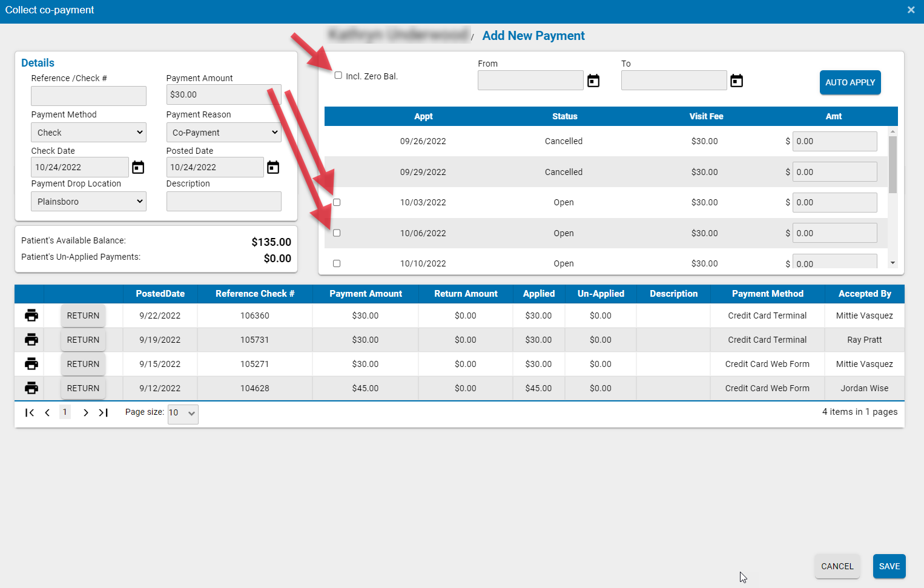Go to the next page of payments
Screen dimensions: 924x588
tap(85, 412)
